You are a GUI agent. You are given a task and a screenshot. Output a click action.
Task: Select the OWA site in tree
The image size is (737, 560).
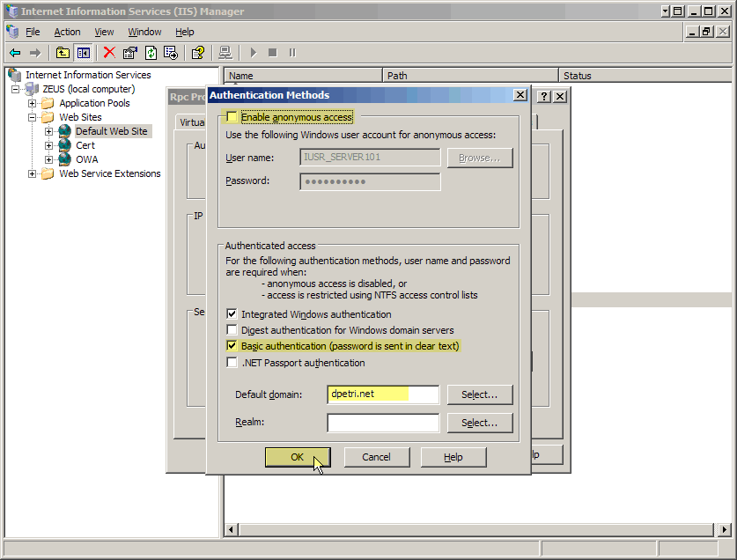pos(86,159)
